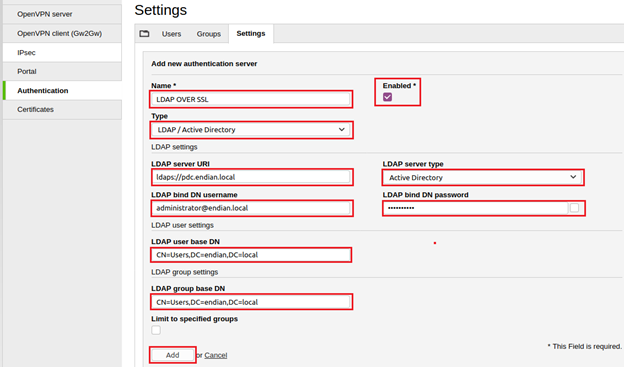
Task: Click the LDAP settings section label
Action: coord(174,147)
